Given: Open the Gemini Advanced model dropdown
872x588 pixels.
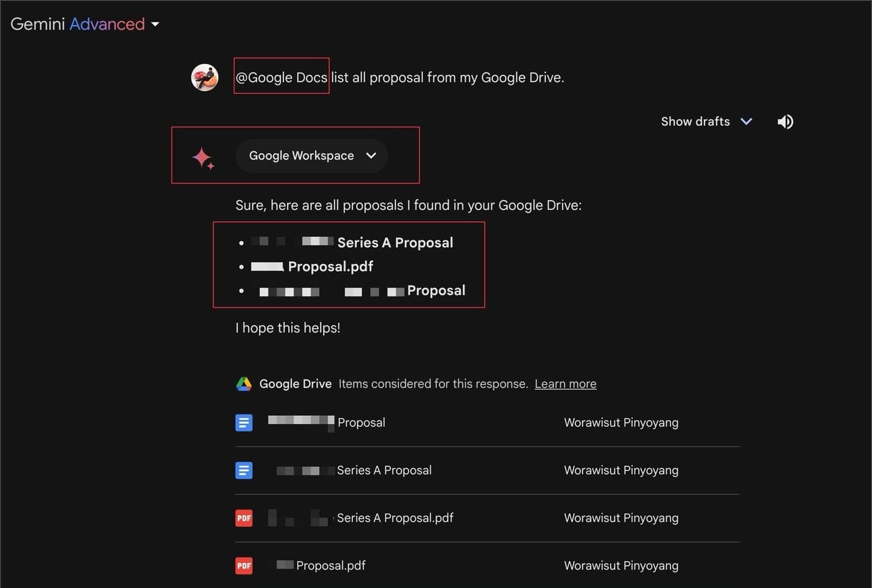Looking at the screenshot, I should (x=85, y=24).
